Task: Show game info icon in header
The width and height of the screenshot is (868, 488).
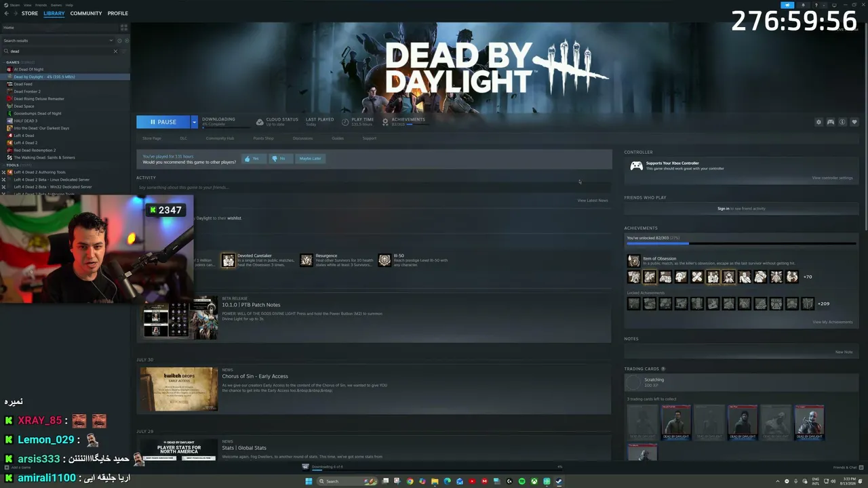Action: (x=842, y=122)
